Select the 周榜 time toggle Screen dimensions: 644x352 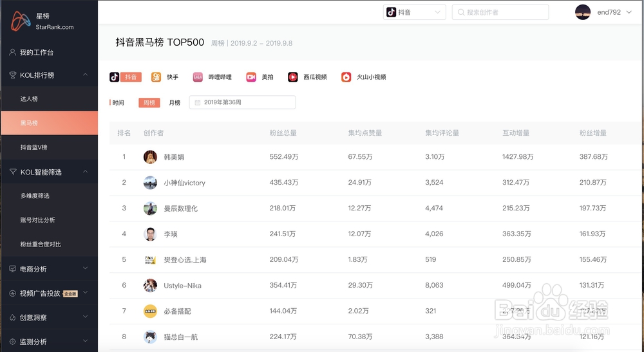149,102
